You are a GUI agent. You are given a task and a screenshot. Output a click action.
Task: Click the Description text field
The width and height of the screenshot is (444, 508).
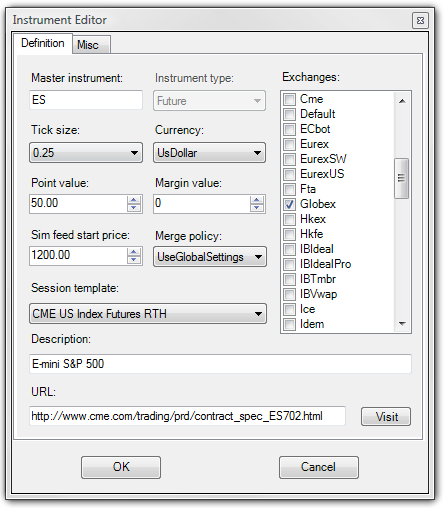pyautogui.click(x=220, y=364)
